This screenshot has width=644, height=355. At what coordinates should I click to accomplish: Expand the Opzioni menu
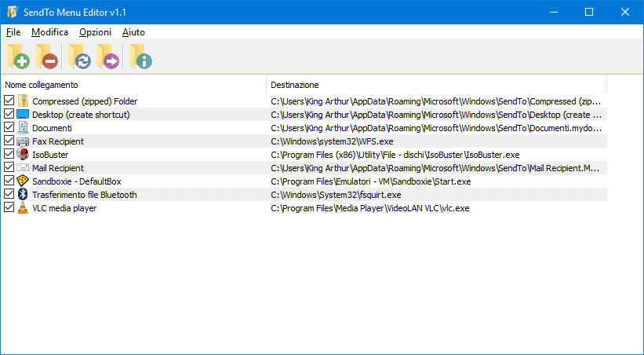coord(95,32)
